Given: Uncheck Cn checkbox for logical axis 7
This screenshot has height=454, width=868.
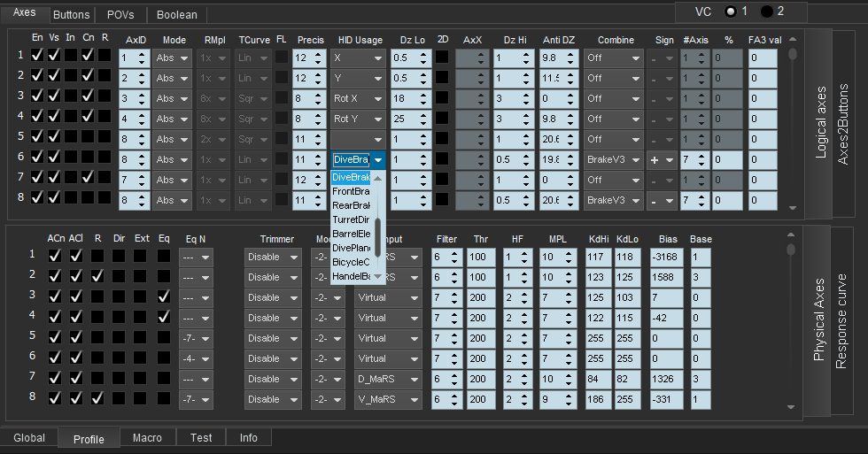Looking at the screenshot, I should click(x=88, y=178).
